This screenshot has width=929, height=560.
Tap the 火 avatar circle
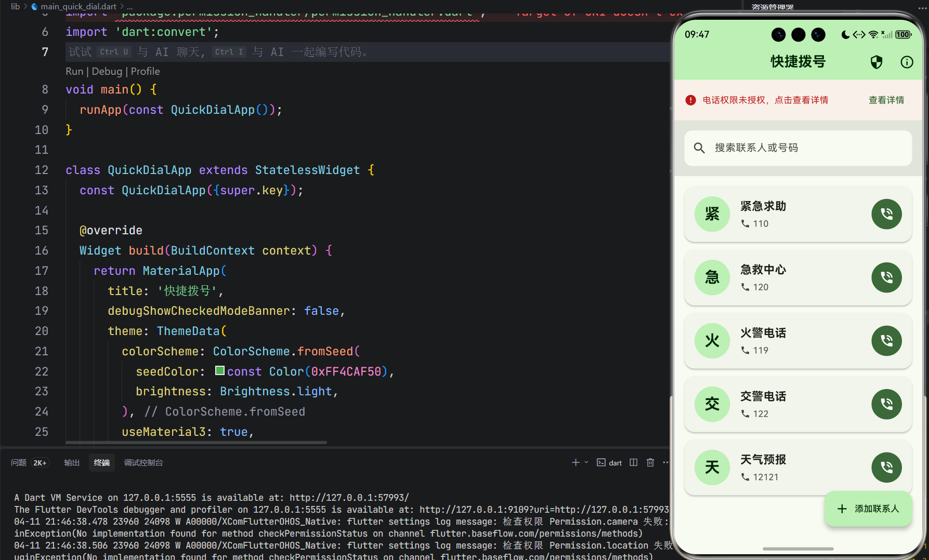click(712, 341)
